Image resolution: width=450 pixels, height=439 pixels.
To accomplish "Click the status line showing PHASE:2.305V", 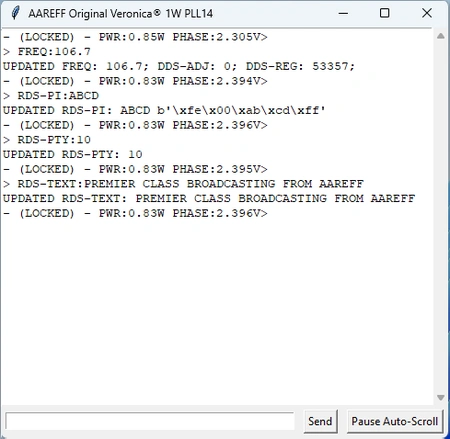I will (135, 37).
